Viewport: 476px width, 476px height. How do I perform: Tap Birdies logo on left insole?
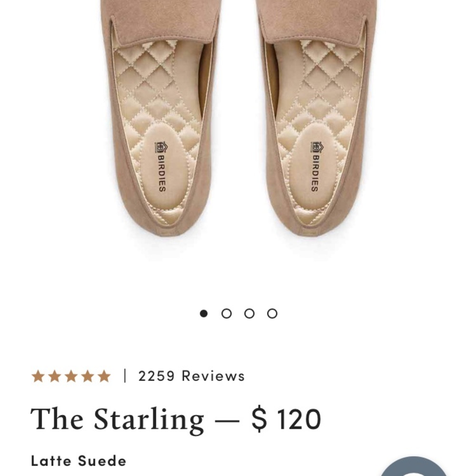(161, 166)
